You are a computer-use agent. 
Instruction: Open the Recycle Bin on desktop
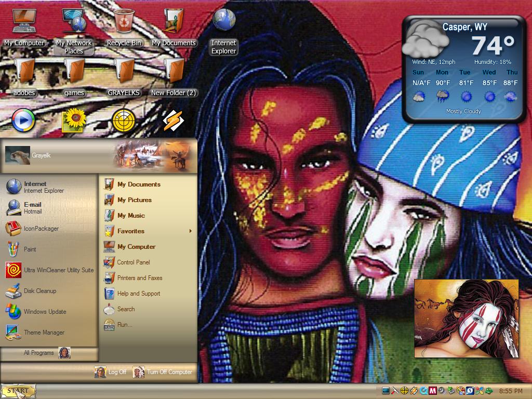(124, 28)
